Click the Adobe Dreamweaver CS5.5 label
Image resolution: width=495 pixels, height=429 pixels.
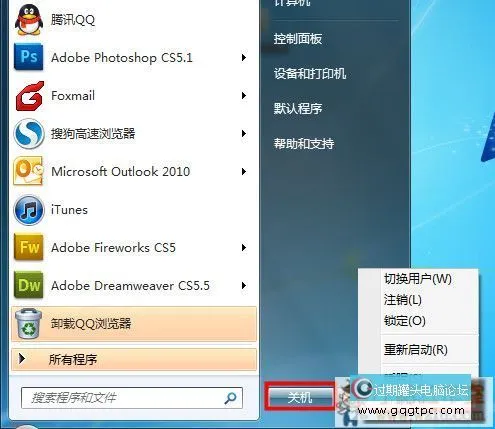tap(130, 286)
